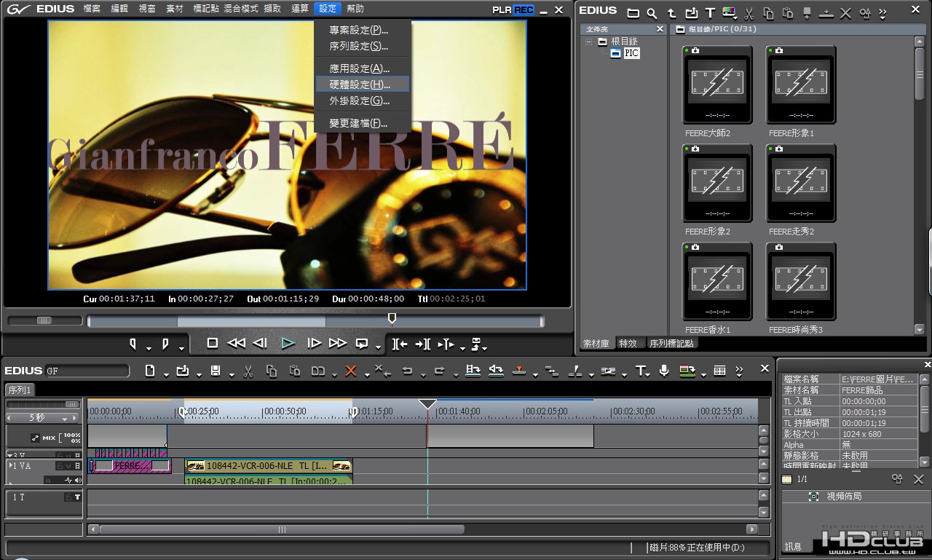The width and height of the screenshot is (932, 560).
Task: Click the red Delete X in timeline toolbar
Action: pos(350,371)
